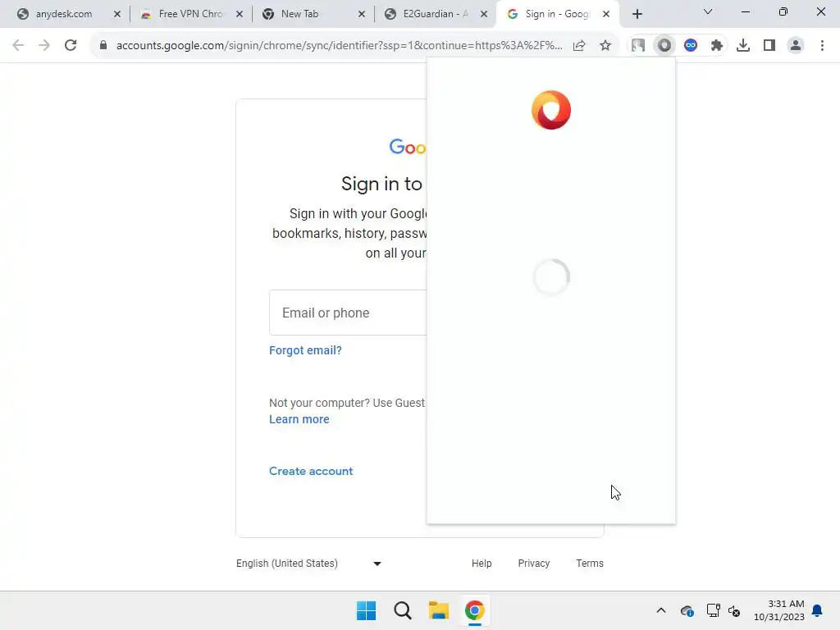
Task: Click the grey shield VPN extension icon
Action: pos(664,46)
